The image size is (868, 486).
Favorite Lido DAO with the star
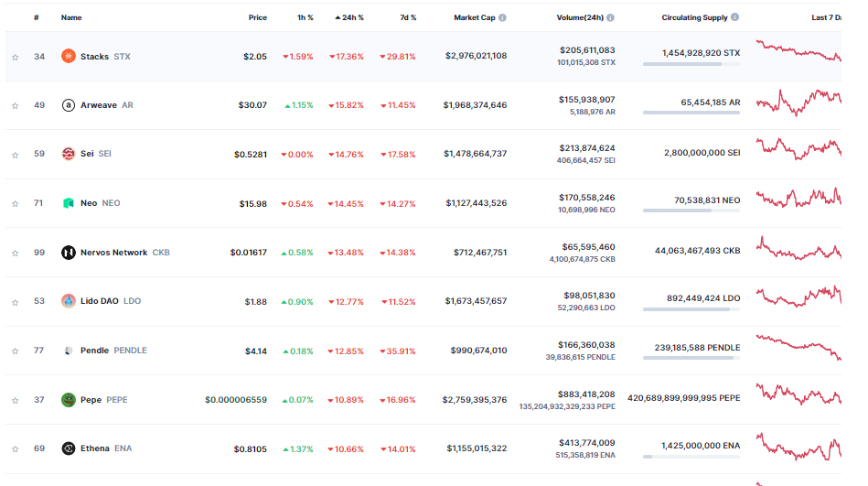coord(16,302)
